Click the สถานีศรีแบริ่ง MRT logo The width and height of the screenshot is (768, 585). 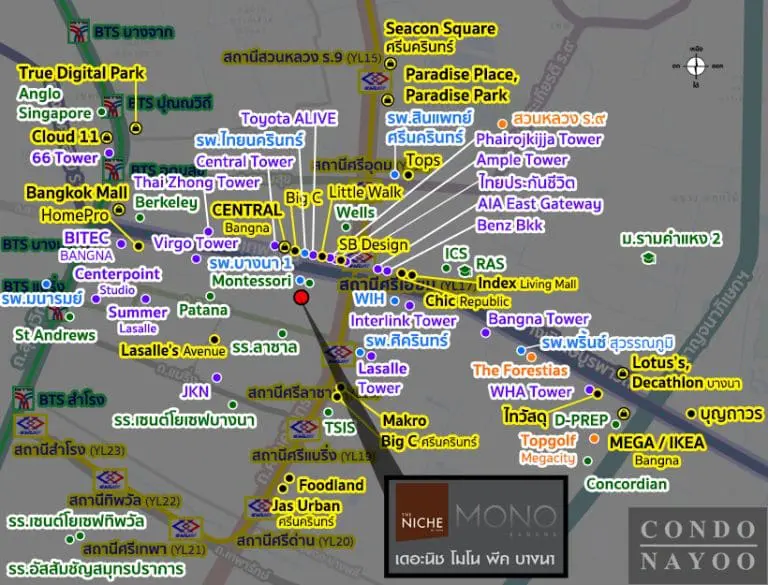304,429
